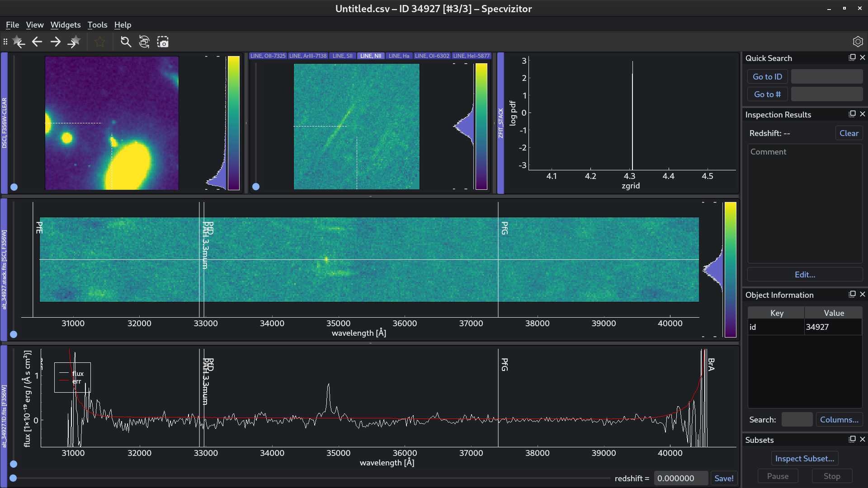Save the redshift with Save! button
The width and height of the screenshot is (868, 488).
724,479
